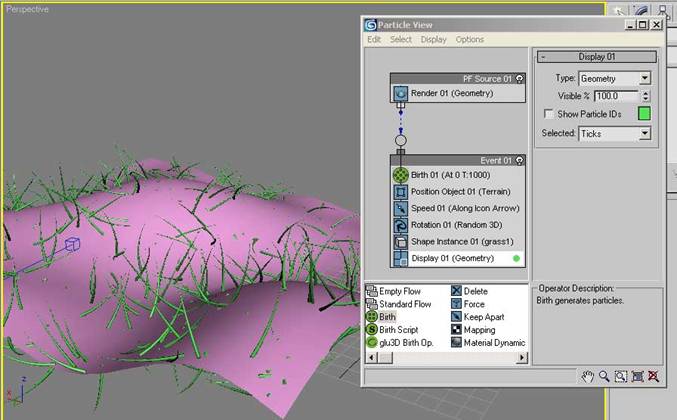This screenshot has width=677, height=420.
Task: Click the Zoom magnifier tool
Action: [604, 376]
